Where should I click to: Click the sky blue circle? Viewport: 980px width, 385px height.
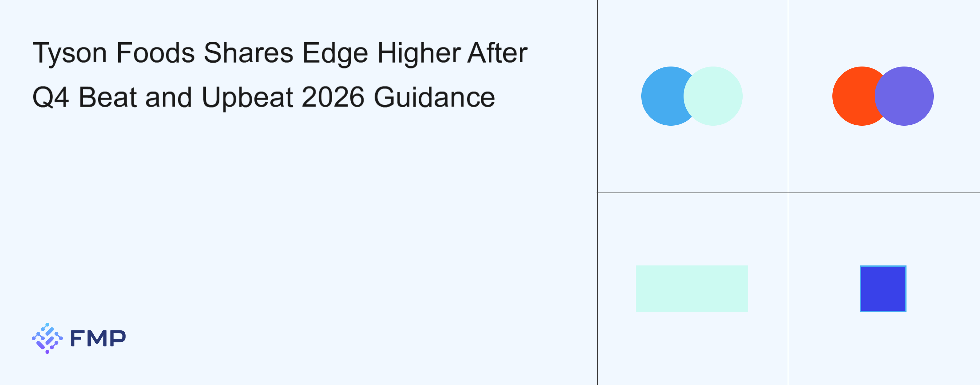point(661,96)
